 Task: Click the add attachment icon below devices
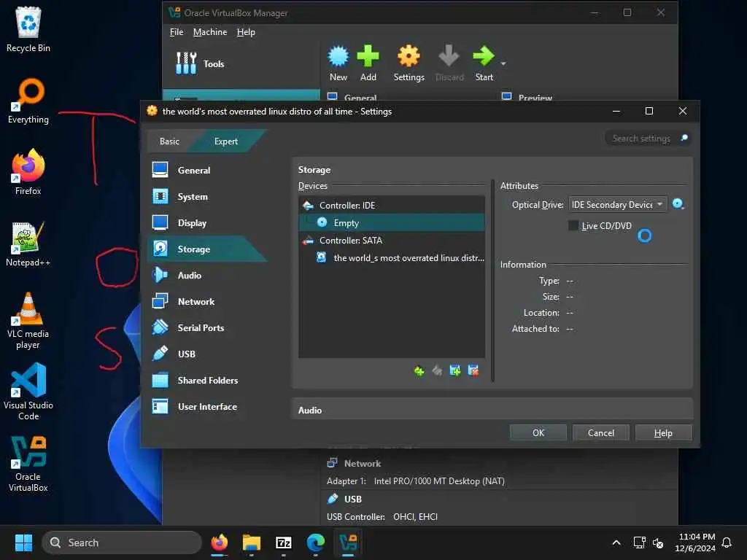[455, 370]
